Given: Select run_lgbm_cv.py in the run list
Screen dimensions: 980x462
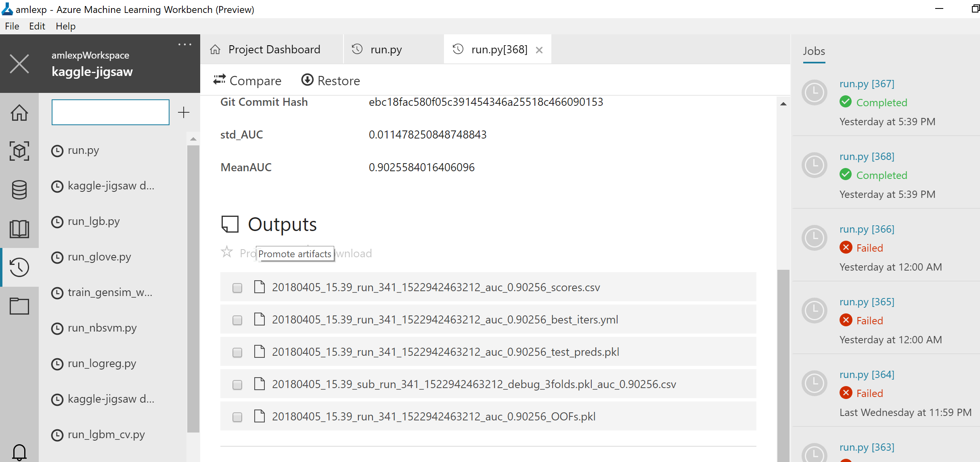Looking at the screenshot, I should pyautogui.click(x=106, y=435).
